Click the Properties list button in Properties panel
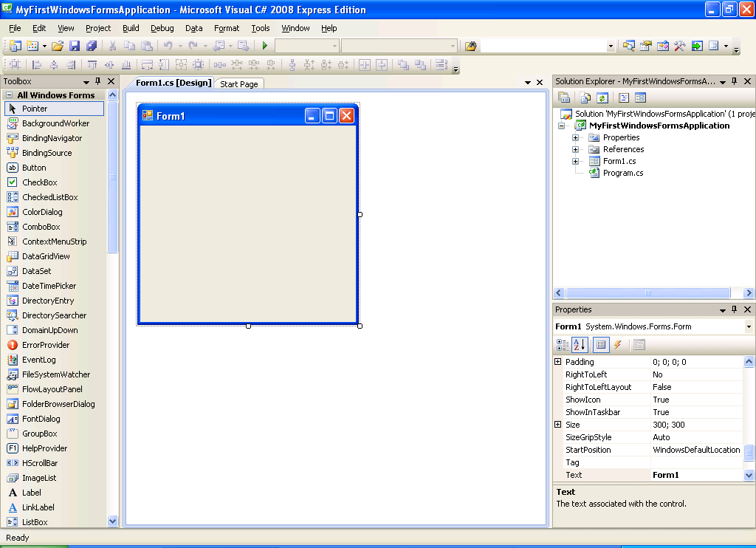756x548 pixels. pos(601,345)
